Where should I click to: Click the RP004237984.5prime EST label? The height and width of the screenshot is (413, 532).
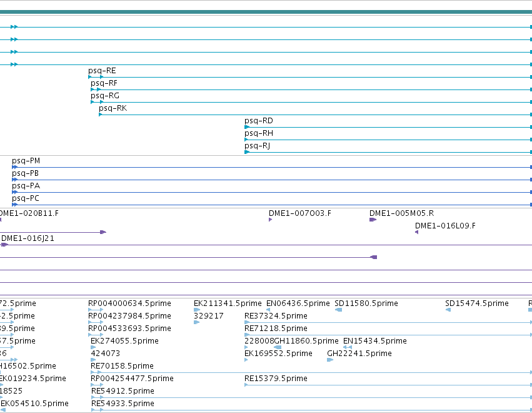pos(129,316)
